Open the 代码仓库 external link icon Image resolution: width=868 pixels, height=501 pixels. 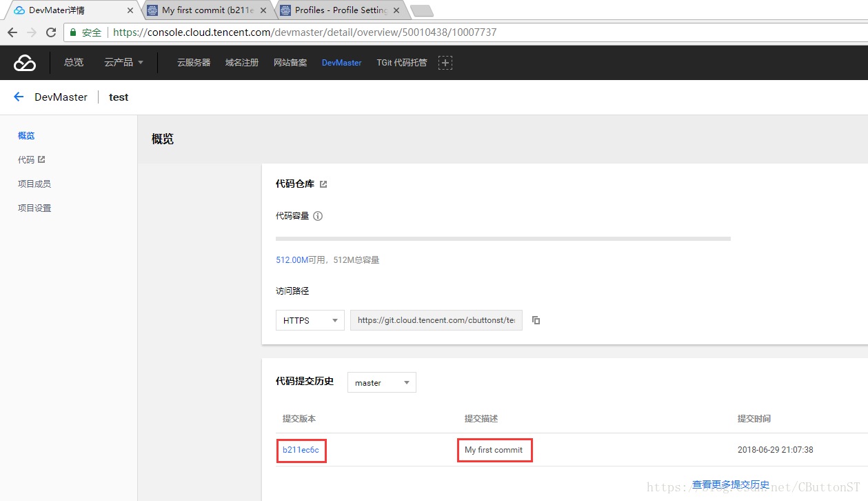coord(323,184)
